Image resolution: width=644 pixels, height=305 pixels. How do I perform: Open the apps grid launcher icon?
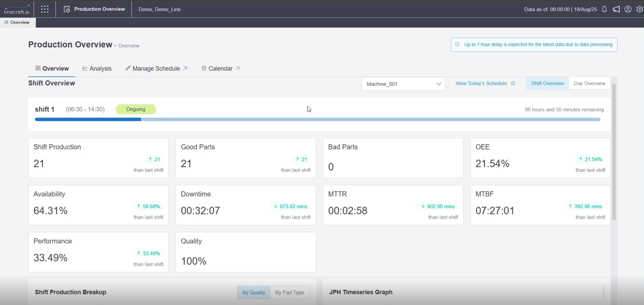45,9
